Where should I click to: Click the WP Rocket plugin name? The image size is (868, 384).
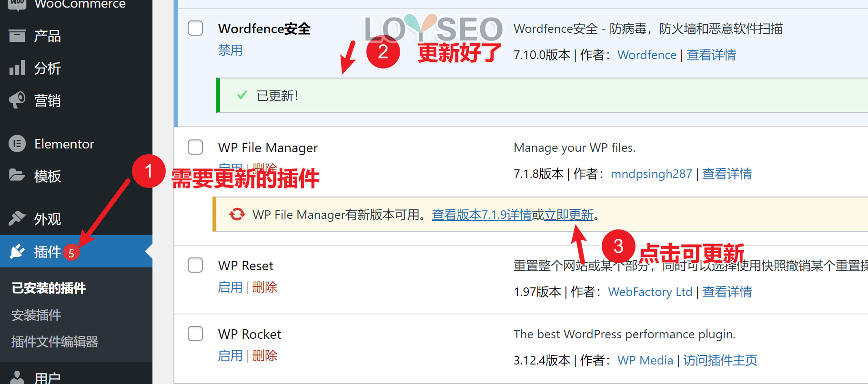(x=250, y=334)
